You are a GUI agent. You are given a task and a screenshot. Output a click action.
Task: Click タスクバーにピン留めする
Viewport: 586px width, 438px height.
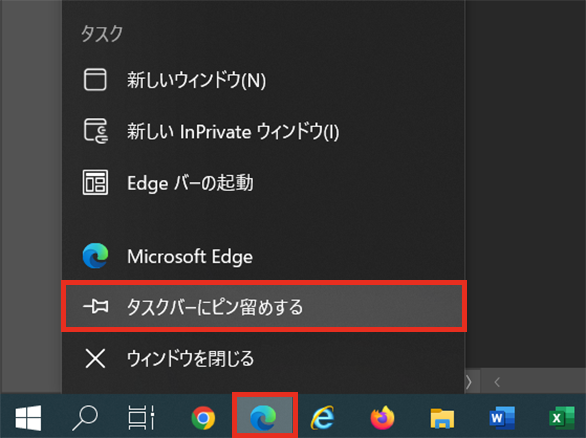tap(263, 306)
